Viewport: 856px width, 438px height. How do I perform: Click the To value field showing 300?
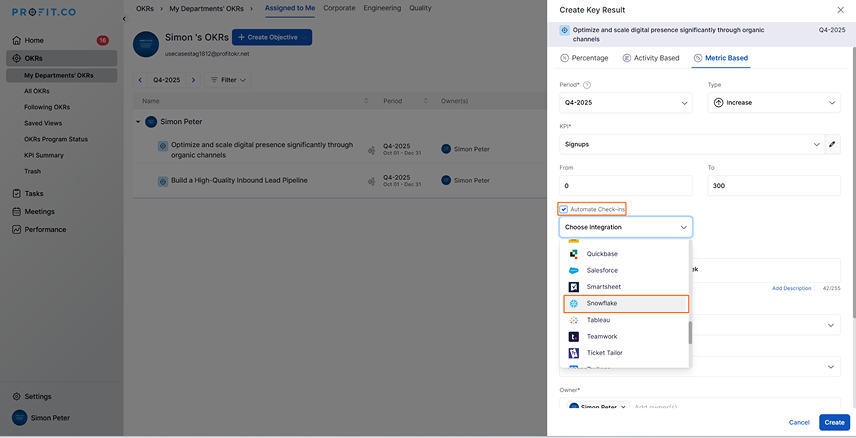coord(774,186)
